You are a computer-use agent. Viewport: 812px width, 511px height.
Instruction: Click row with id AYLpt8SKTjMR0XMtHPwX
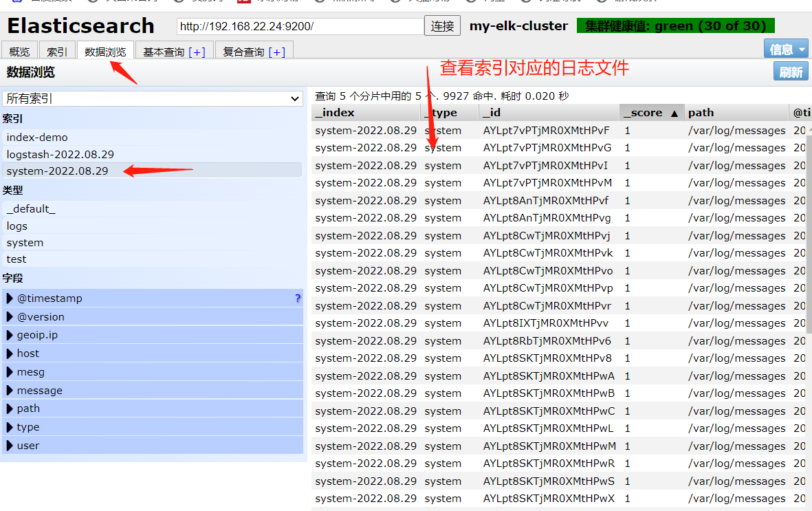point(559,499)
